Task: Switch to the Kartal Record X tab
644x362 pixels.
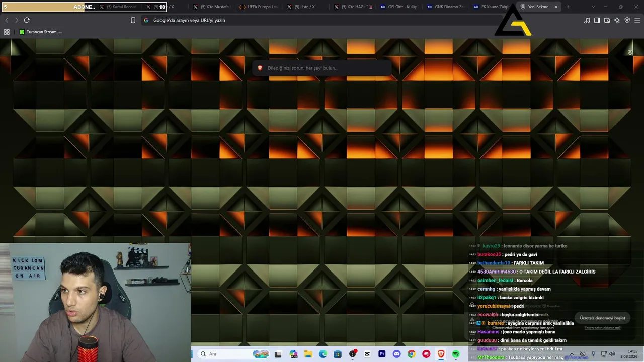Action: tap(118, 7)
